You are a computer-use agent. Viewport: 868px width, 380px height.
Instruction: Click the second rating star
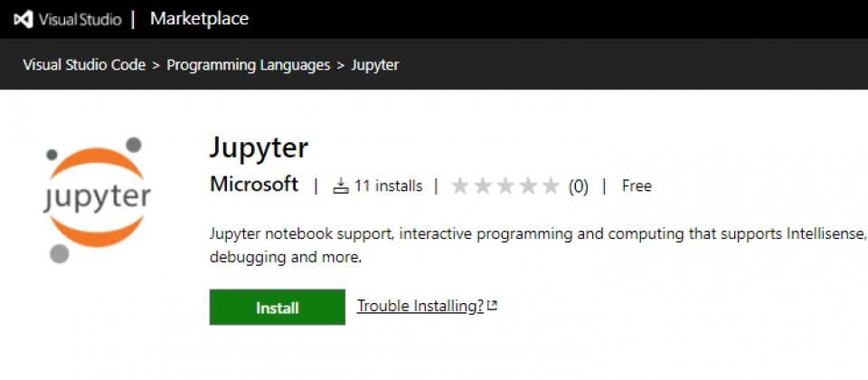coord(483,185)
